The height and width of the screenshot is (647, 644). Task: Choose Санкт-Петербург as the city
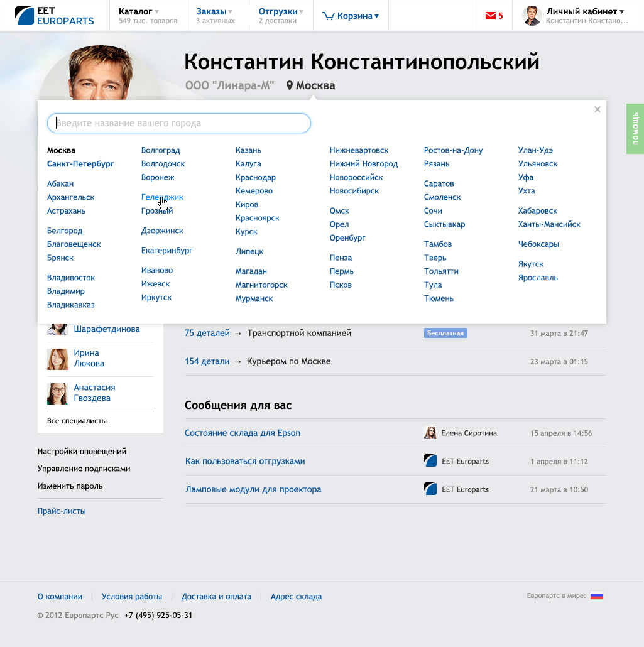click(x=80, y=164)
